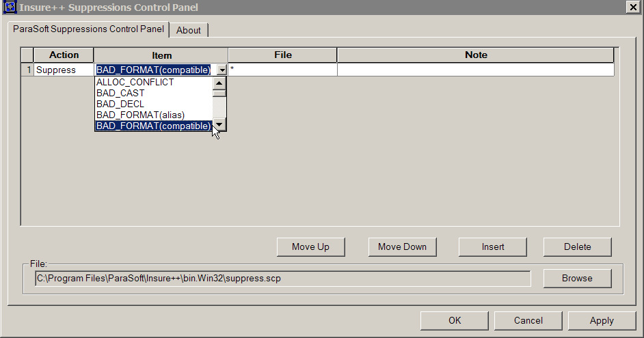Click the Move Down button
Screen dimensions: 644x338
tap(402, 247)
